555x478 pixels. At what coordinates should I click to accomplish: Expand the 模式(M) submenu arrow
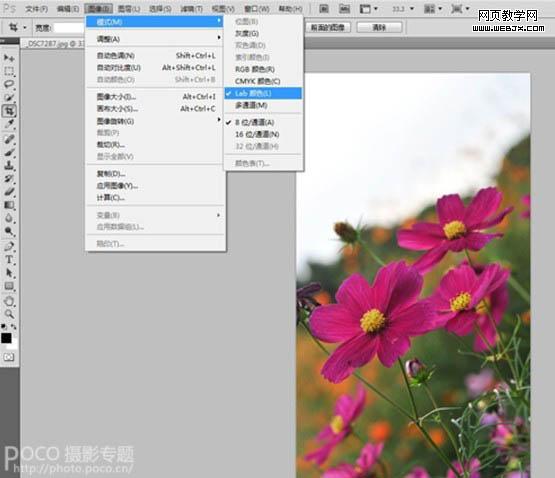tap(219, 21)
